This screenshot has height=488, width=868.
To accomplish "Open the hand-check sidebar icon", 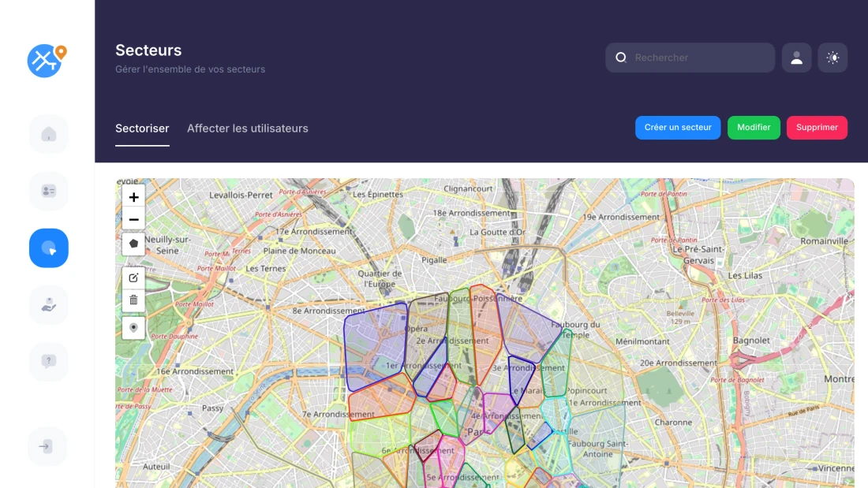I will click(x=49, y=305).
